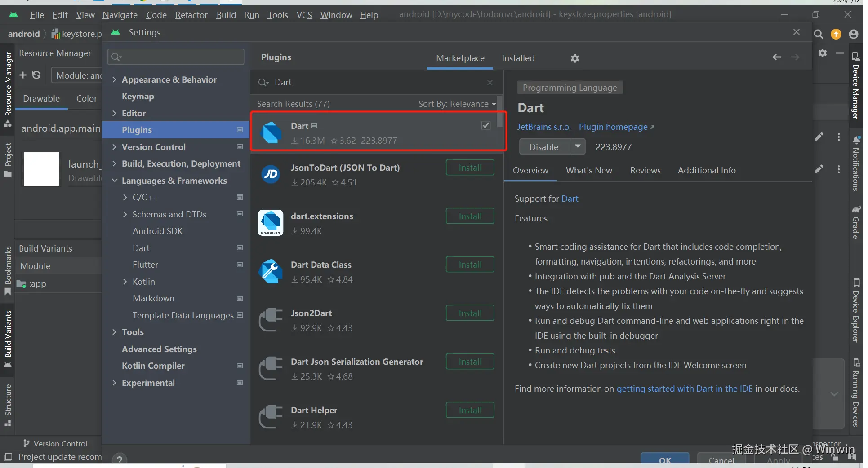Disable the Dart plugin
The width and height of the screenshot is (868, 468).
click(544, 147)
